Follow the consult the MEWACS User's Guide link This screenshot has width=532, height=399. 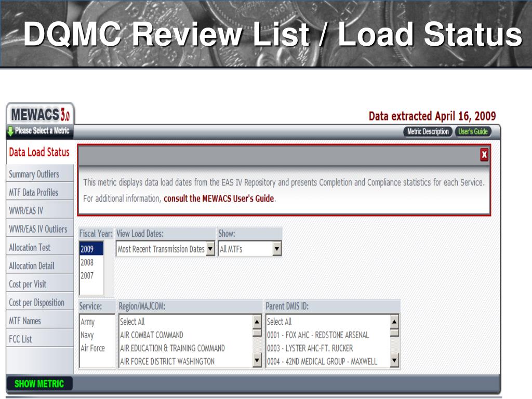pyautogui.click(x=219, y=198)
